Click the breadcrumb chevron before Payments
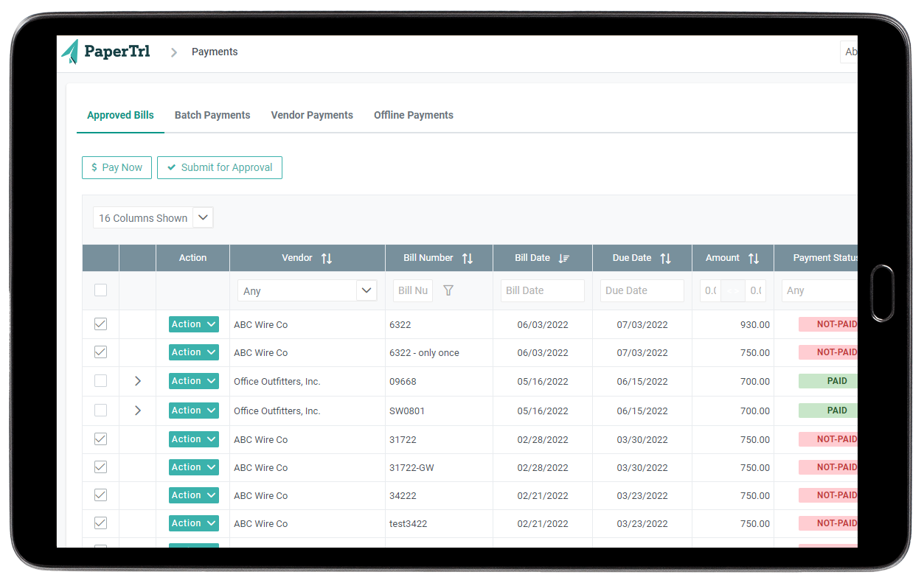 click(x=174, y=52)
